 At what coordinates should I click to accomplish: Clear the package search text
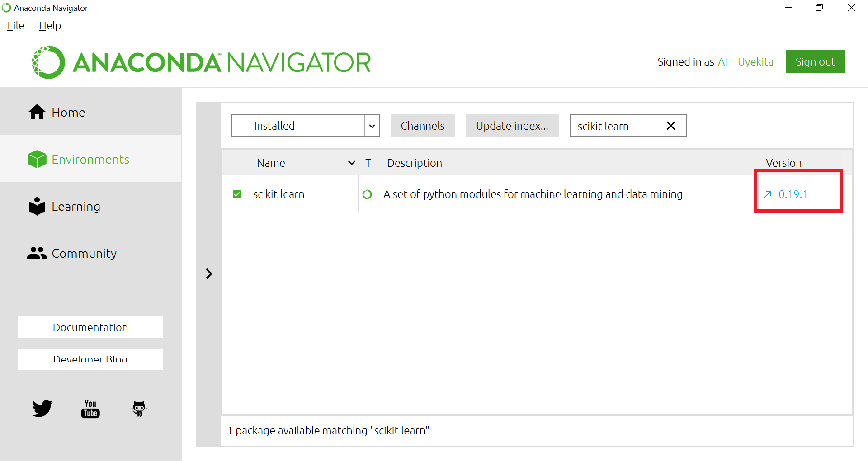671,126
